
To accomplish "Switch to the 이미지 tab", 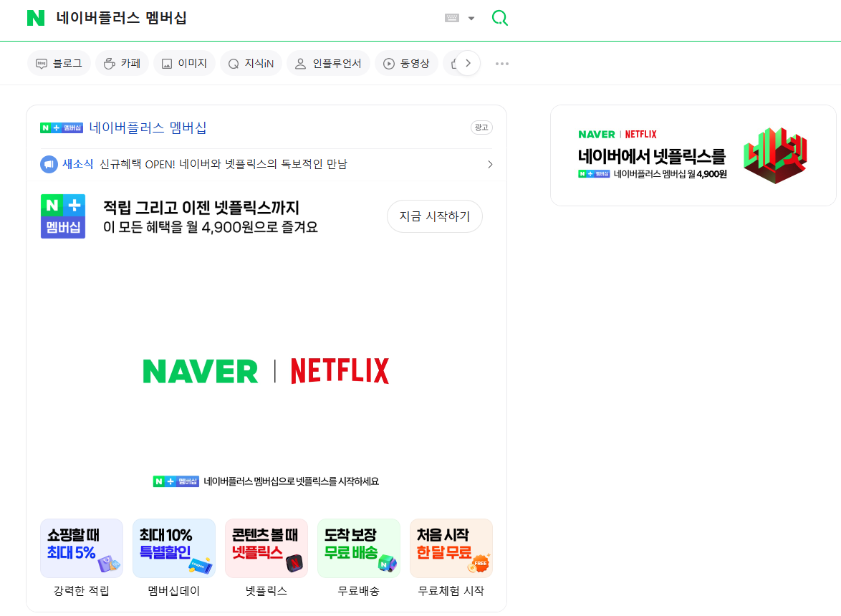I will coord(184,63).
